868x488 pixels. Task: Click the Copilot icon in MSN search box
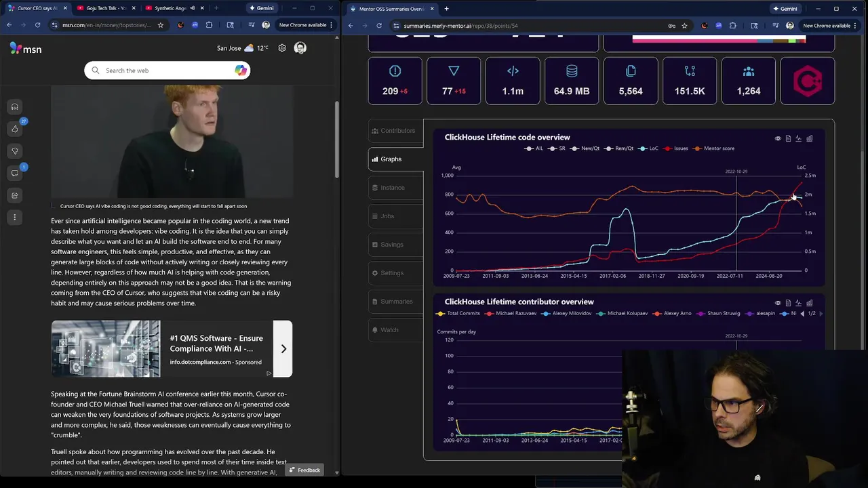pos(241,70)
